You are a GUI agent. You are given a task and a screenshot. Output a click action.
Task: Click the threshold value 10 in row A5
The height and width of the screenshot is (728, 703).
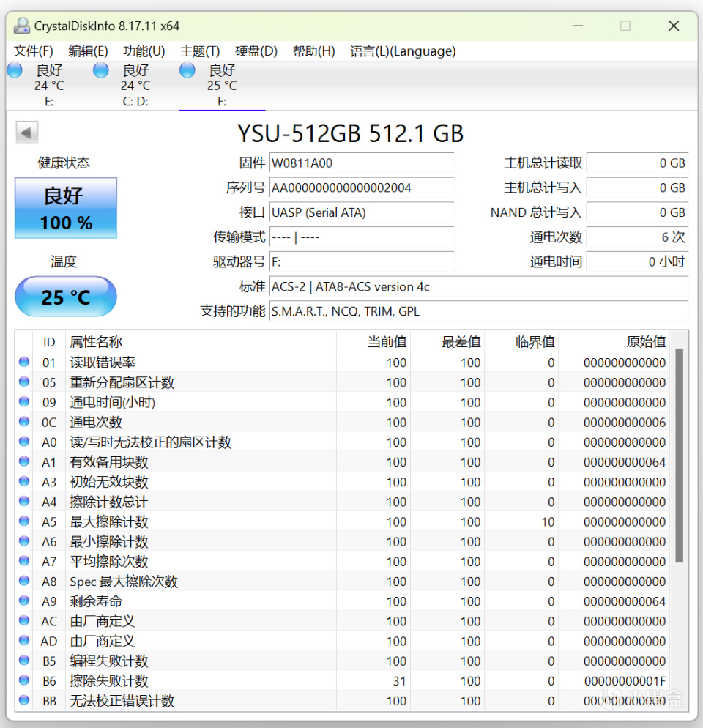tap(548, 522)
